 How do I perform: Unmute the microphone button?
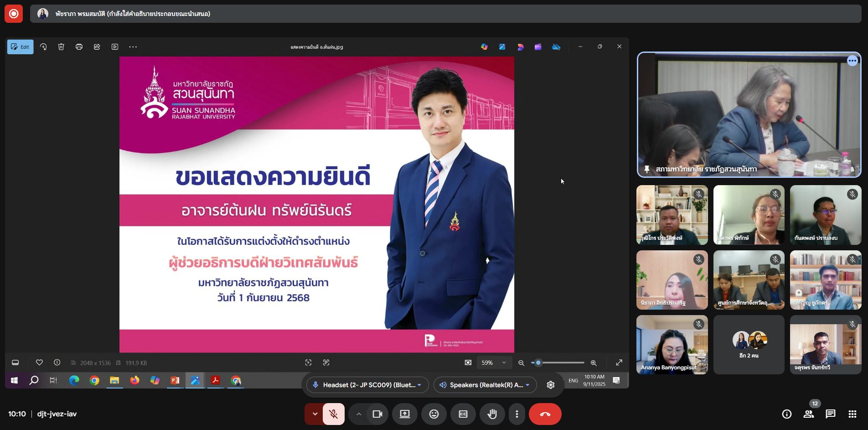(334, 414)
